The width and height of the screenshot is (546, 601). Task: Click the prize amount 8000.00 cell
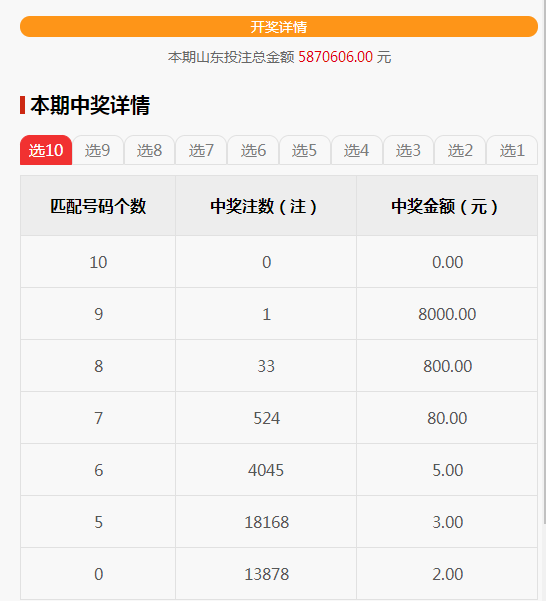(x=447, y=314)
